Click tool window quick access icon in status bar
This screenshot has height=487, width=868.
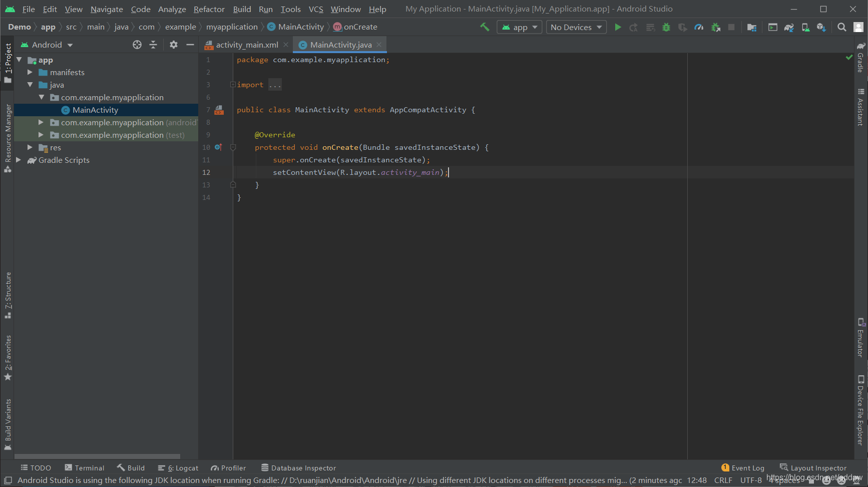(x=8, y=480)
